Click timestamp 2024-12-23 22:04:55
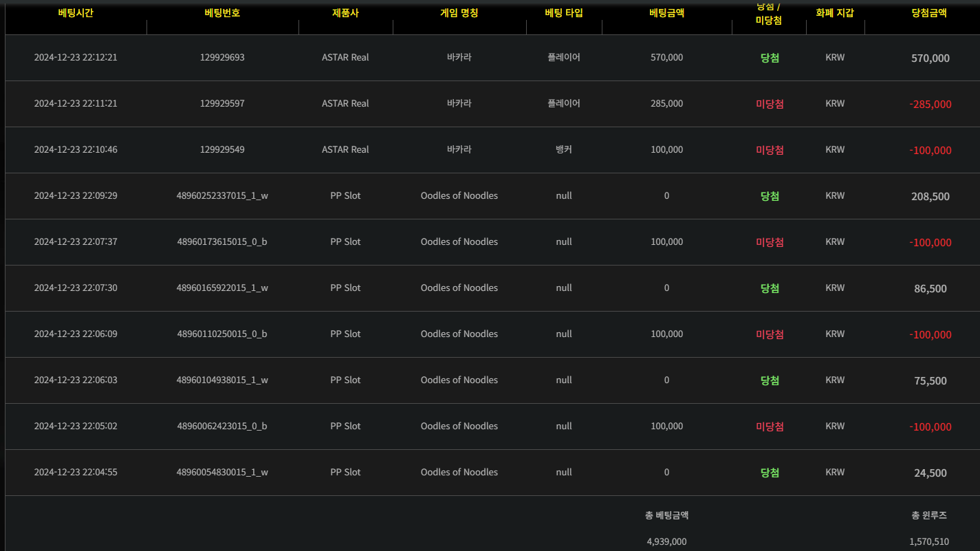Viewport: 980px width, 551px height. (x=76, y=473)
